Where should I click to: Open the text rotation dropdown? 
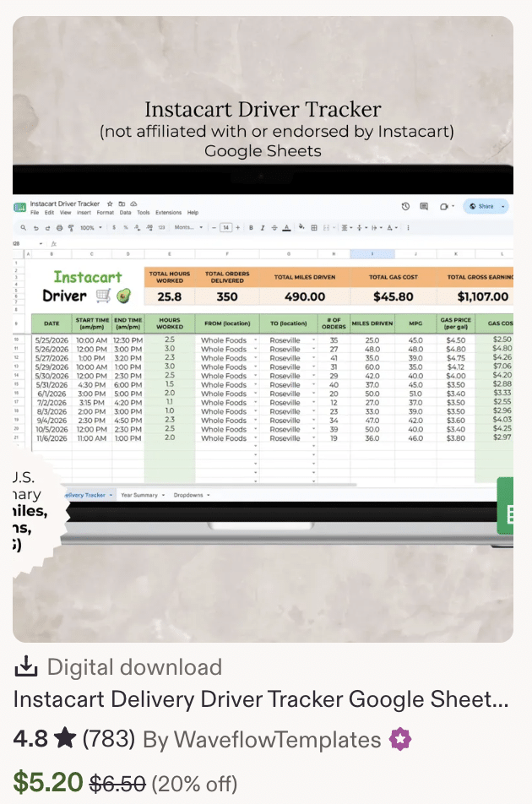tap(392, 228)
